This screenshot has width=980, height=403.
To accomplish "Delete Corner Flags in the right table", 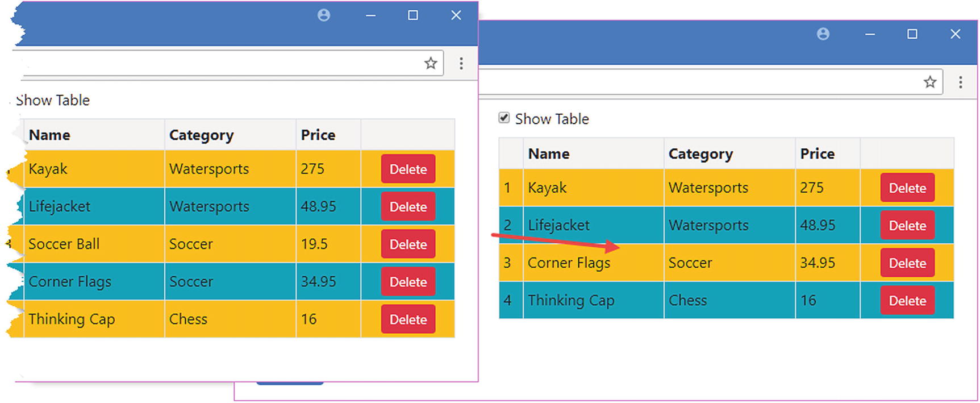I will [907, 263].
